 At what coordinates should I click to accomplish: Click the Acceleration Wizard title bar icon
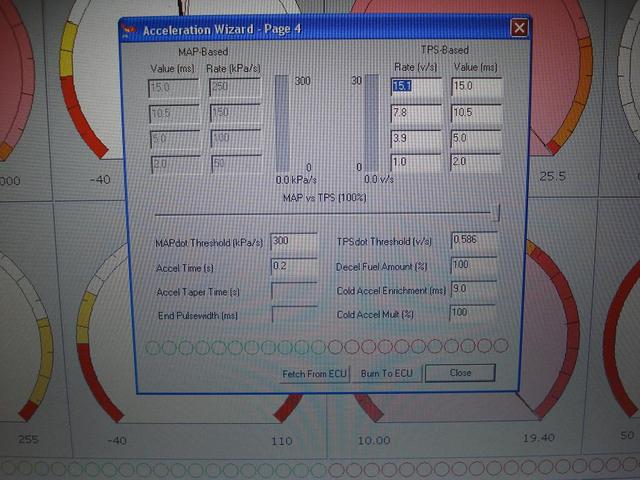click(x=129, y=31)
